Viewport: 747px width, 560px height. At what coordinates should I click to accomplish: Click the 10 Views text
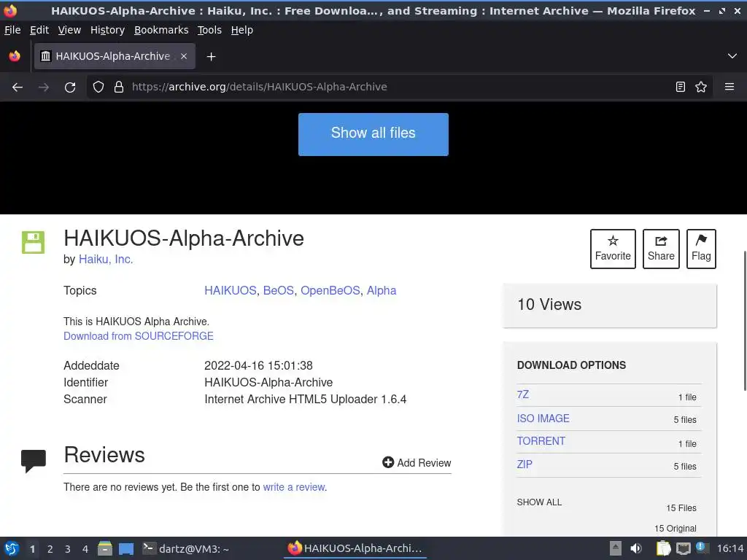(x=549, y=305)
